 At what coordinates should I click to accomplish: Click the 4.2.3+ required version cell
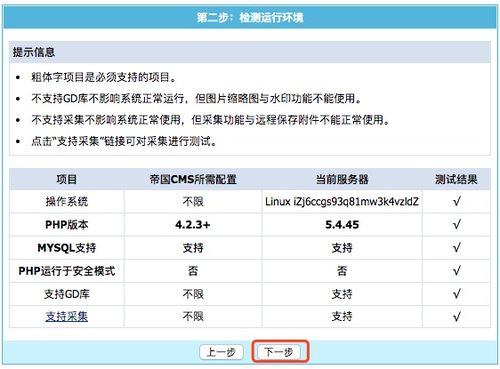click(x=193, y=225)
